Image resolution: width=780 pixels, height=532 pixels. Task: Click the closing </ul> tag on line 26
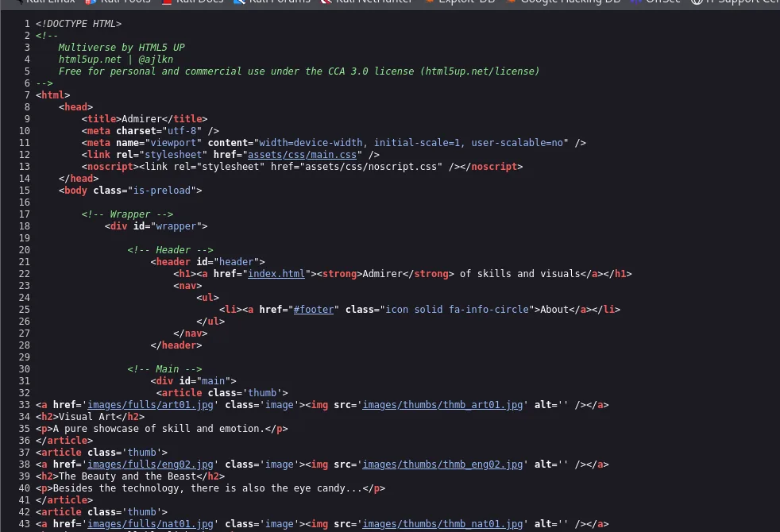pos(210,322)
